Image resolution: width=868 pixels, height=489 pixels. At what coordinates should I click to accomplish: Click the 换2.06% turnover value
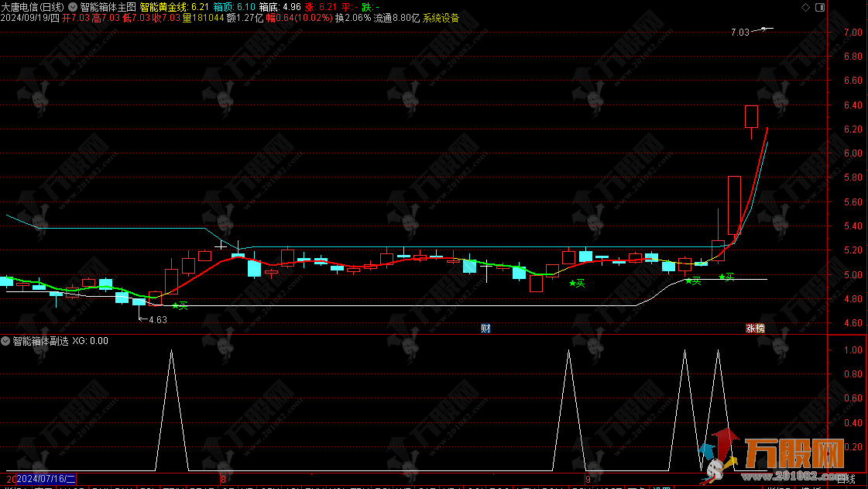point(353,19)
